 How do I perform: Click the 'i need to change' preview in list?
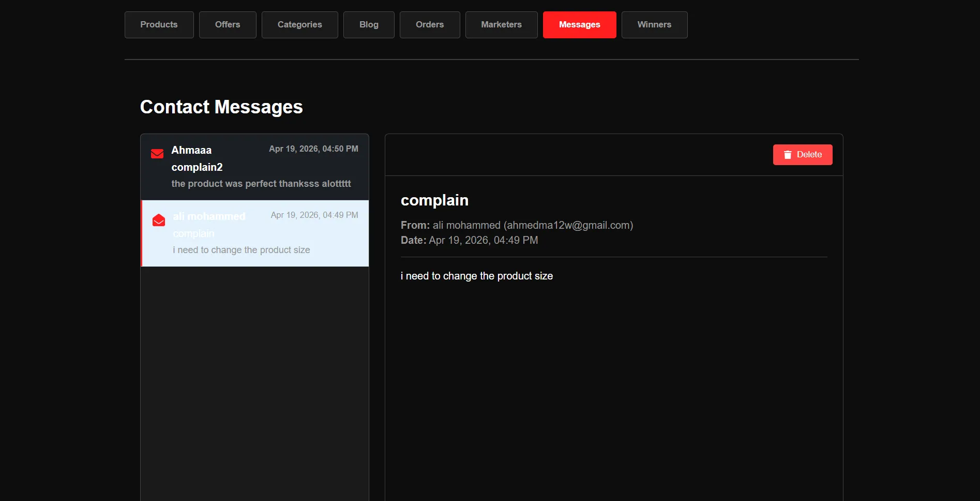tap(242, 250)
